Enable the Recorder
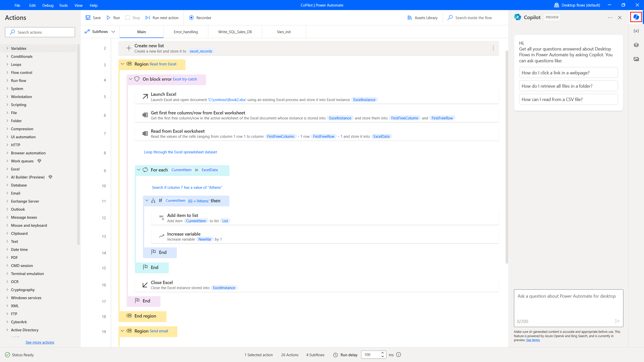This screenshot has width=644, height=362. click(x=192, y=18)
